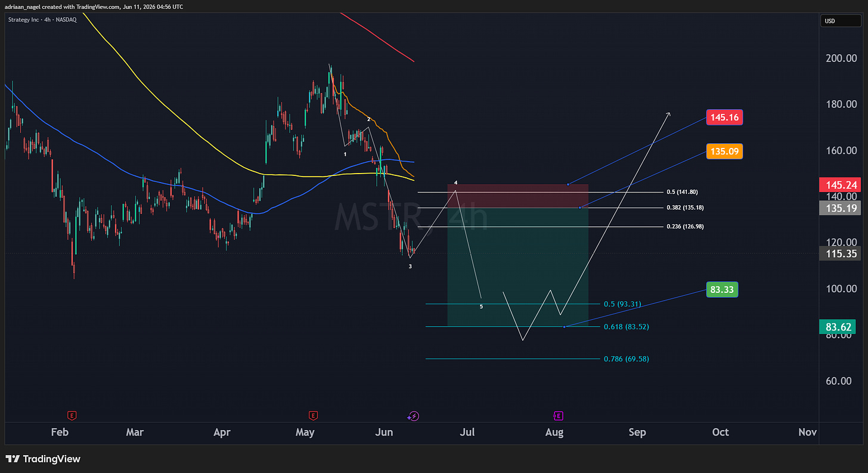Screen dimensions: 868x473
Task: Click the Aug label on time axis
Action: (x=554, y=432)
